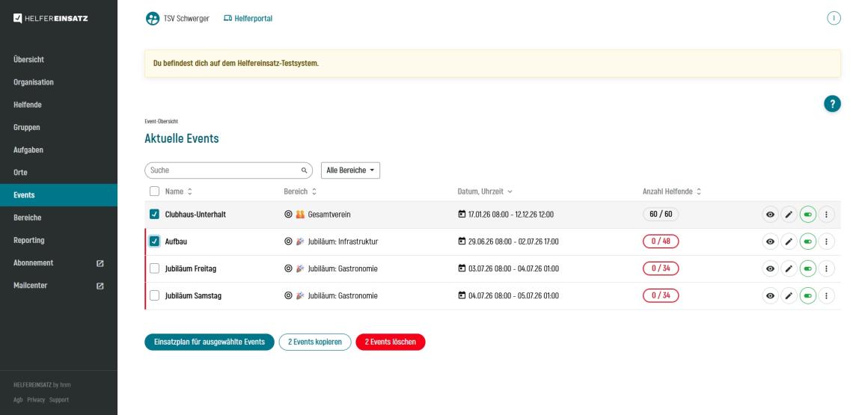
Task: Toggle the active switch for Jubiläum Freitag
Action: point(807,269)
